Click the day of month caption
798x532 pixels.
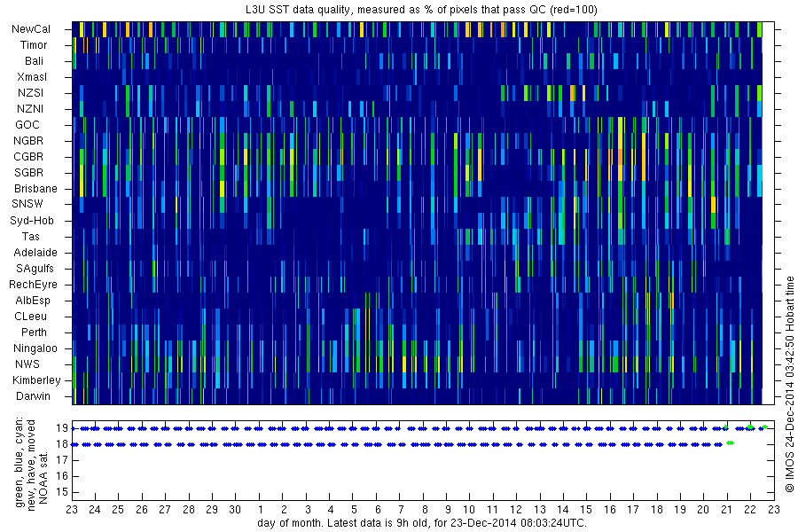click(422, 523)
